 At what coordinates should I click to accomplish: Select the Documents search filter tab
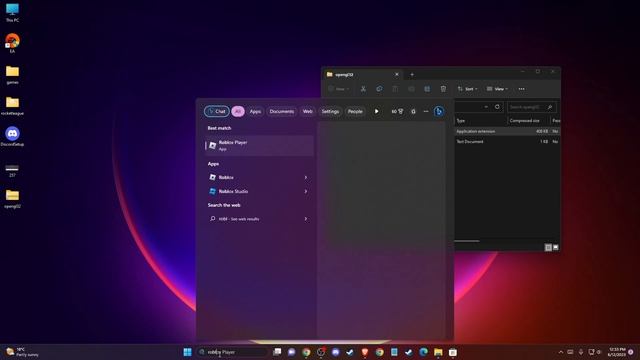[x=282, y=111]
